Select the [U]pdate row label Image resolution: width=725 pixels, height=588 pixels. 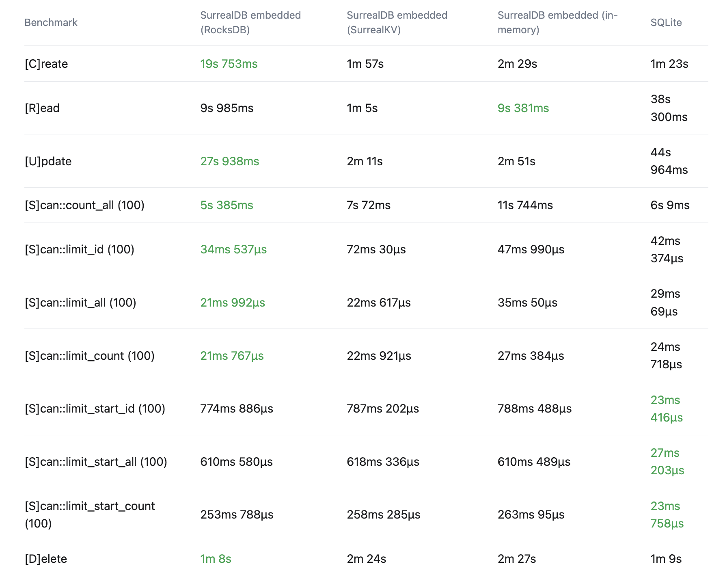pyautogui.click(x=48, y=161)
